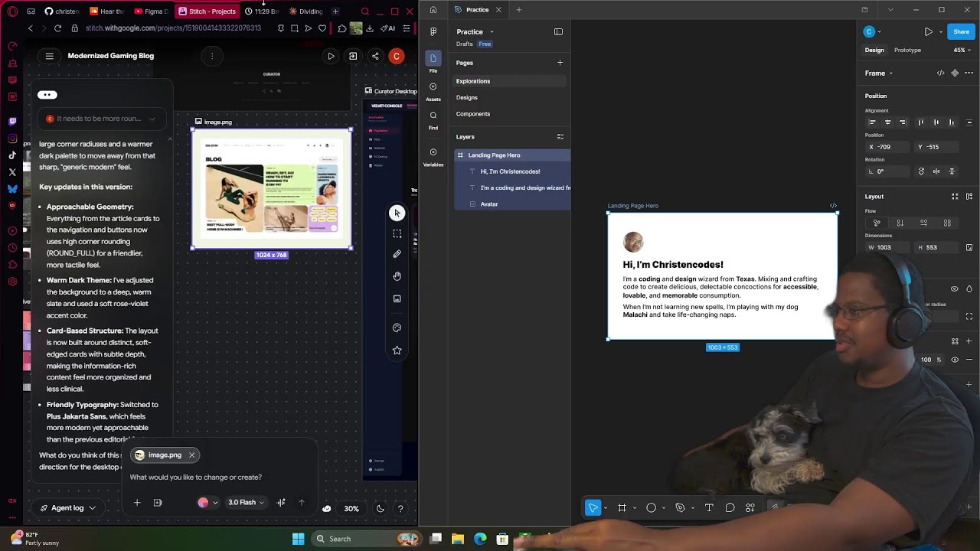The height and width of the screenshot is (551, 980).
Task: Toggle Figma auto layout icon in Layout section
Action: [969, 197]
